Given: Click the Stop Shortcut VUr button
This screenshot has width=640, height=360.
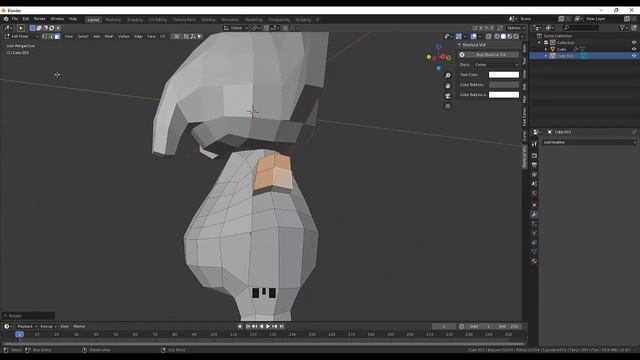Looking at the screenshot, I should (x=489, y=54).
